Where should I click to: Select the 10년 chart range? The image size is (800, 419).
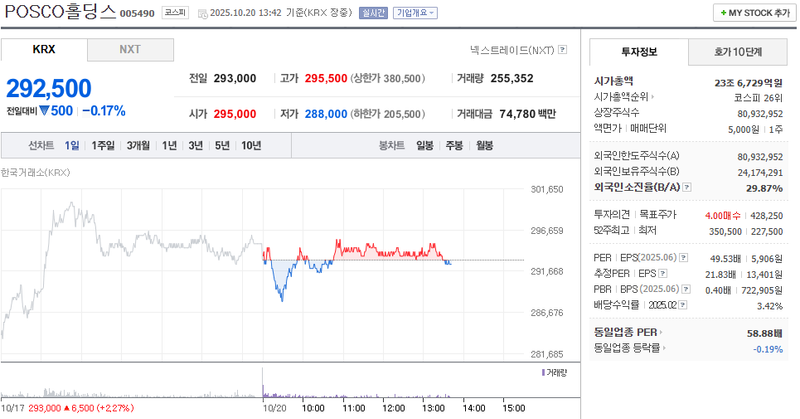[251, 146]
